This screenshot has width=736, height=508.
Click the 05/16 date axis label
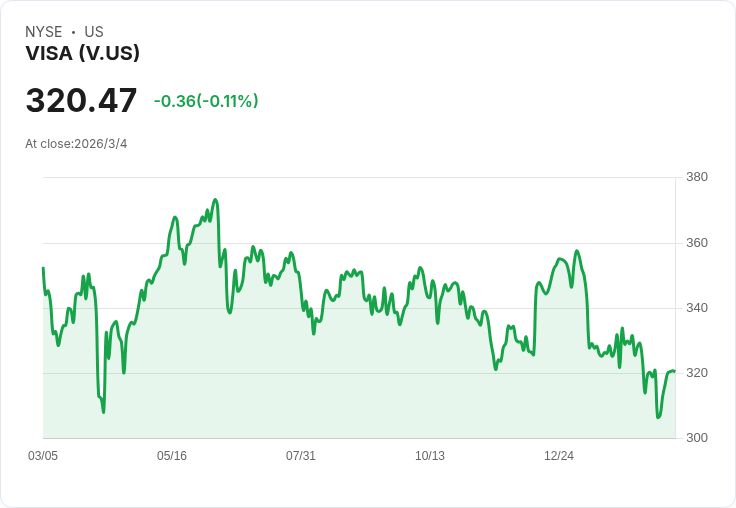coord(172,456)
